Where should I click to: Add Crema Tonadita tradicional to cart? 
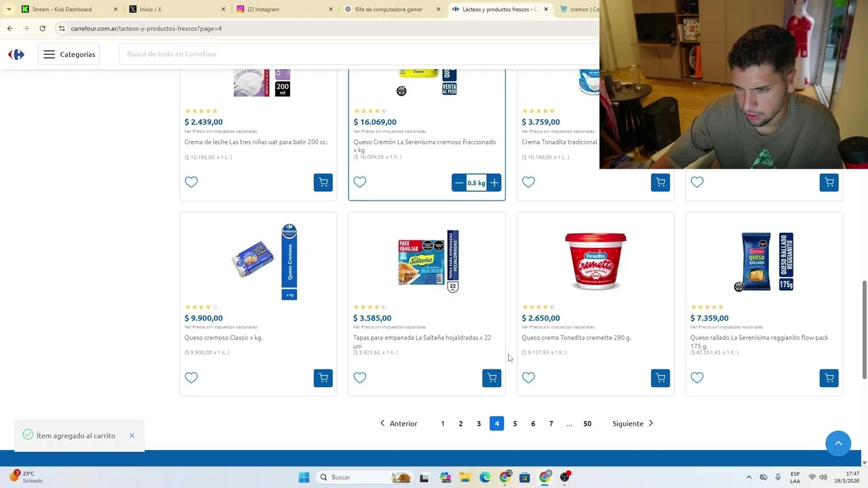[660, 182]
